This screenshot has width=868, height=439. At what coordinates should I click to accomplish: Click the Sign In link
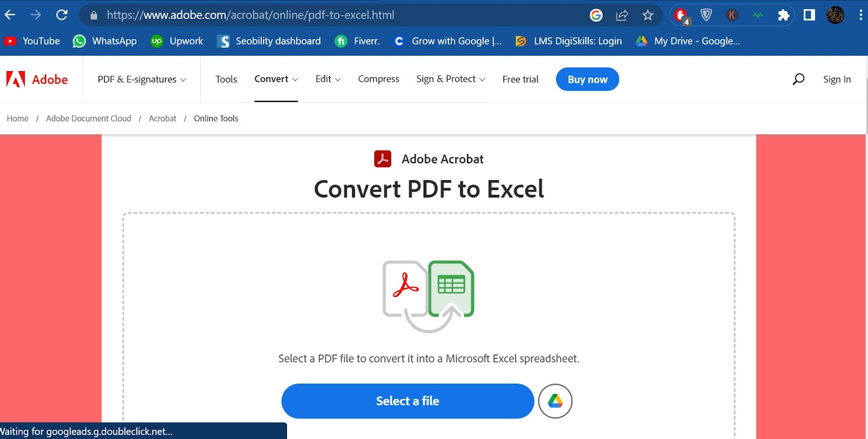(837, 79)
